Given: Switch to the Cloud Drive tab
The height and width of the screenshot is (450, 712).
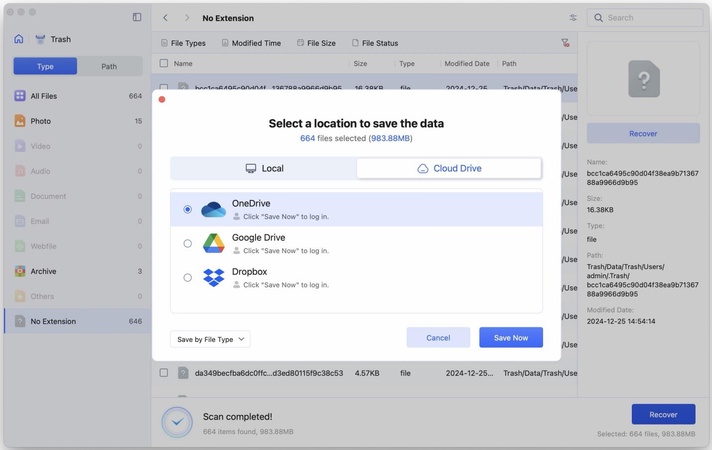Looking at the screenshot, I should (x=449, y=168).
